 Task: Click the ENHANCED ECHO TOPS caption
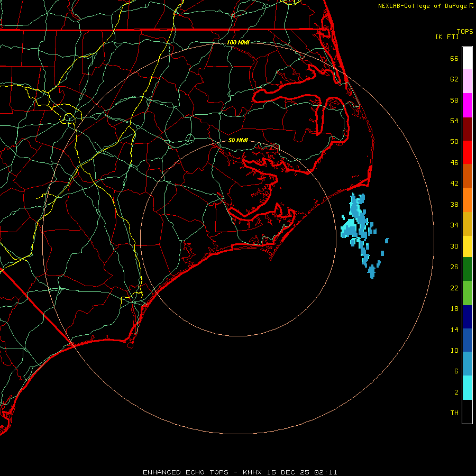click(186, 472)
